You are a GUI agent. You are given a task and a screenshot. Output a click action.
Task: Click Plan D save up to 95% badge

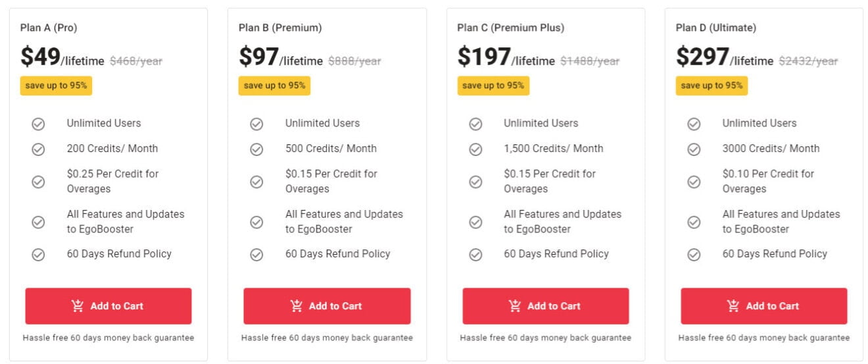tap(711, 86)
